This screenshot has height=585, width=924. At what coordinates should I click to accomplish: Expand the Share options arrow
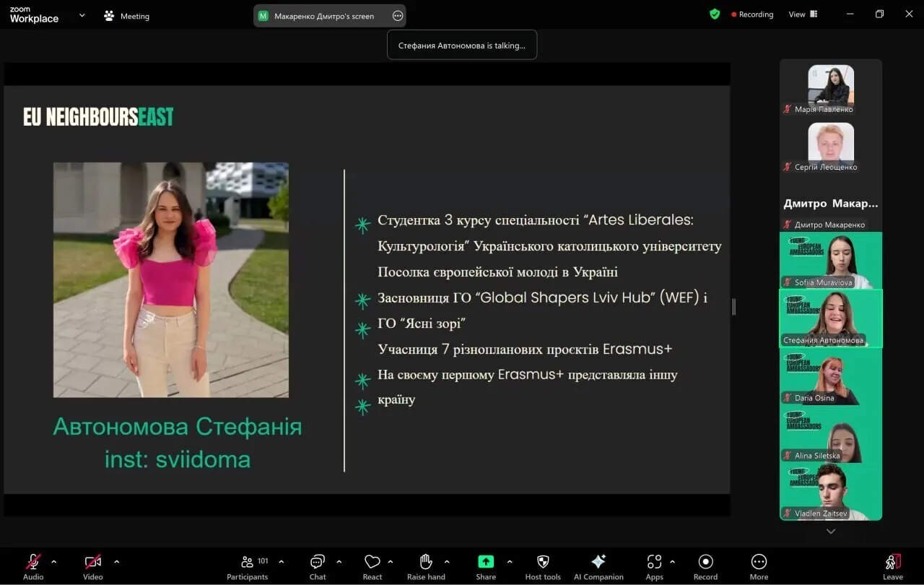tap(510, 561)
